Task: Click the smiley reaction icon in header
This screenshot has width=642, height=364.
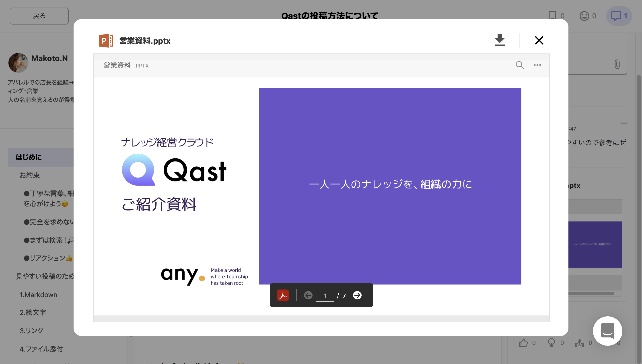Action: click(x=584, y=16)
